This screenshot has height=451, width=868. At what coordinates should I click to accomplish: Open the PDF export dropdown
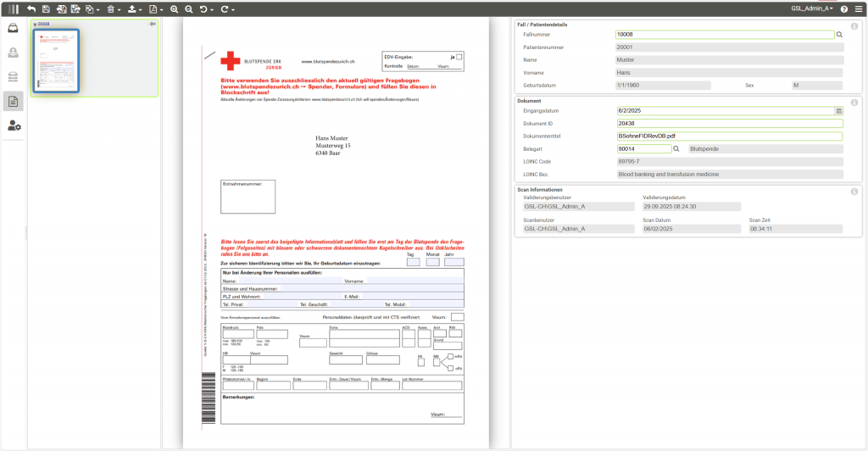click(x=156, y=8)
